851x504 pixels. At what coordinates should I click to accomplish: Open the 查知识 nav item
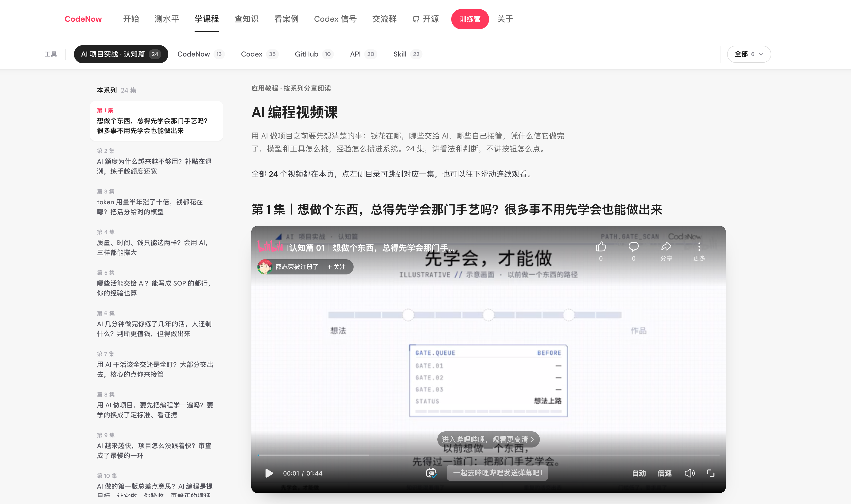(x=247, y=19)
